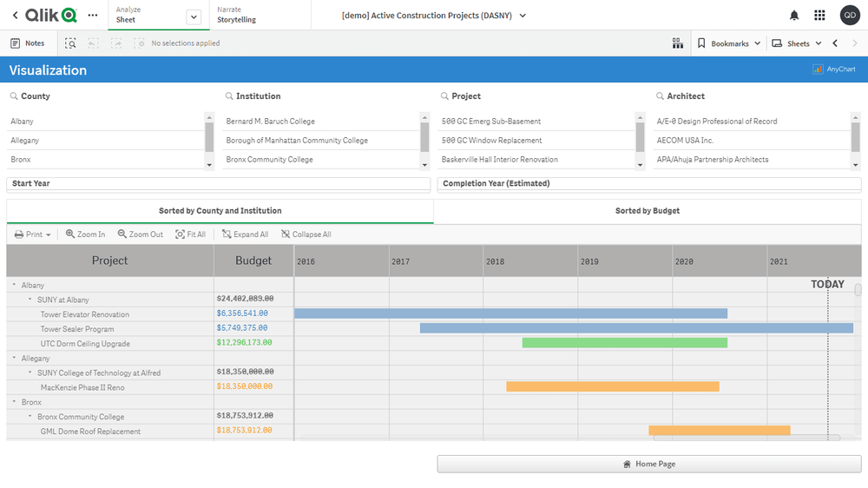Screen dimensions: 868x488
Task: Click Zoom Out in Gantt toolbar
Action: point(140,234)
